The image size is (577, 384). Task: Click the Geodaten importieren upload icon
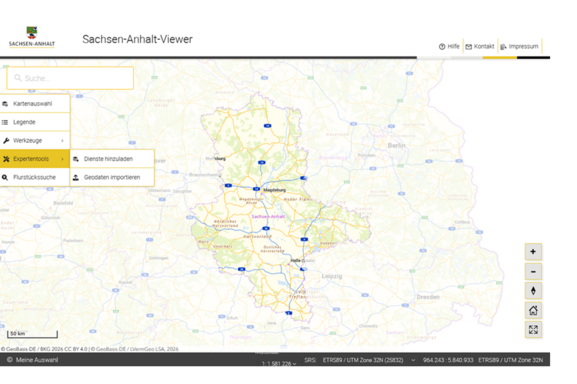(x=76, y=177)
